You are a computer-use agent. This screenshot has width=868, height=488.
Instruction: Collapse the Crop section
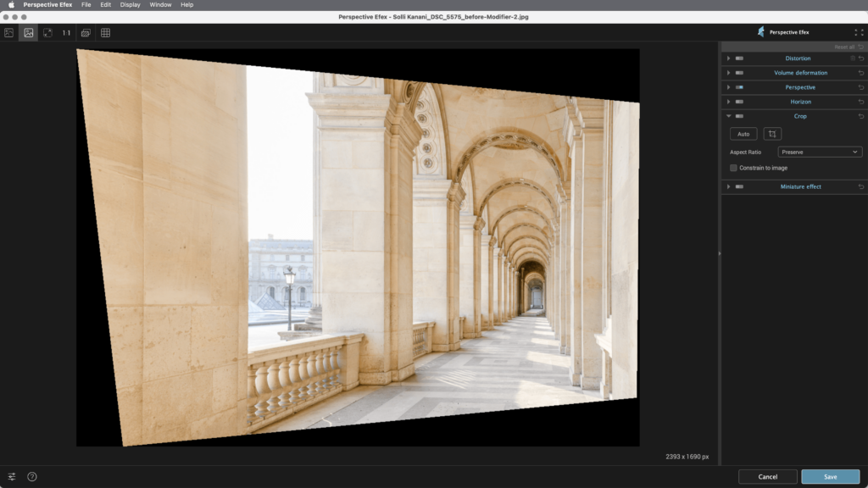(728, 116)
